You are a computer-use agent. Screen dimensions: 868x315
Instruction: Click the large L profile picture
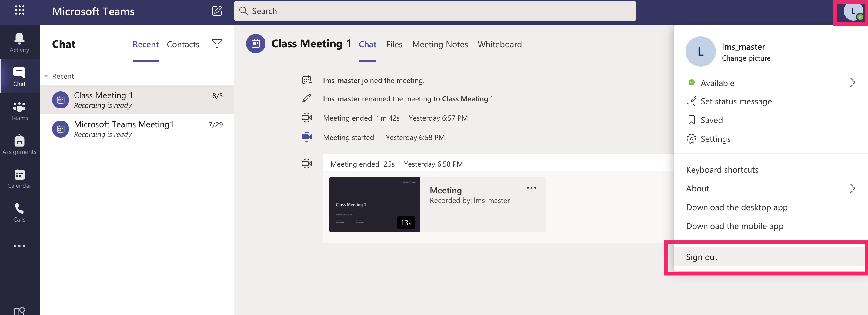pyautogui.click(x=700, y=51)
